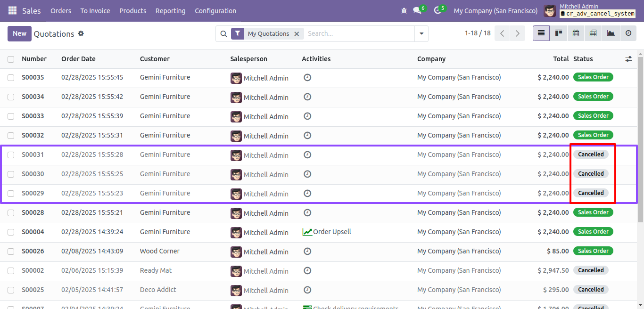Remove the My Quotations filter
The image size is (644, 309).
point(297,34)
